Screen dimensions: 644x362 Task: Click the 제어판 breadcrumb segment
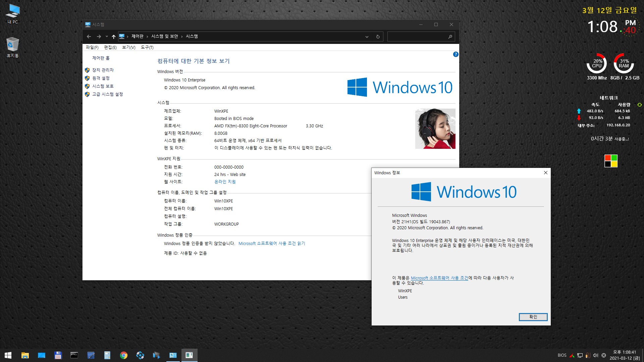pyautogui.click(x=137, y=37)
